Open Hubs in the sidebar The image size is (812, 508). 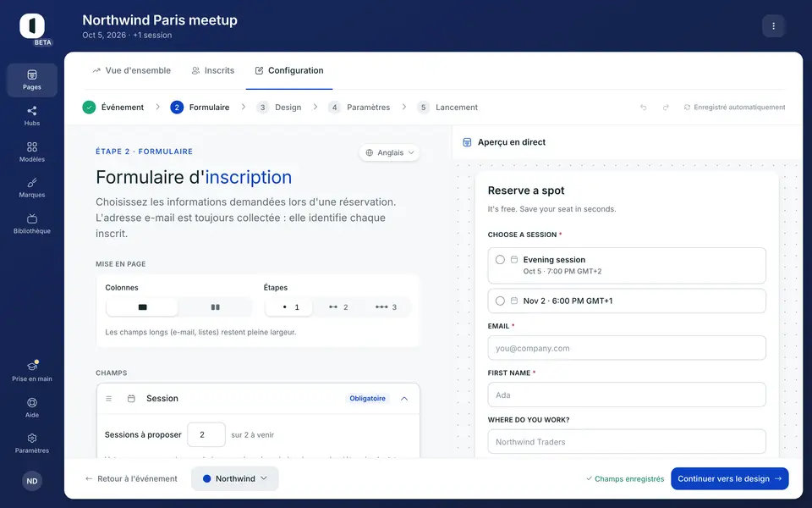pyautogui.click(x=32, y=116)
